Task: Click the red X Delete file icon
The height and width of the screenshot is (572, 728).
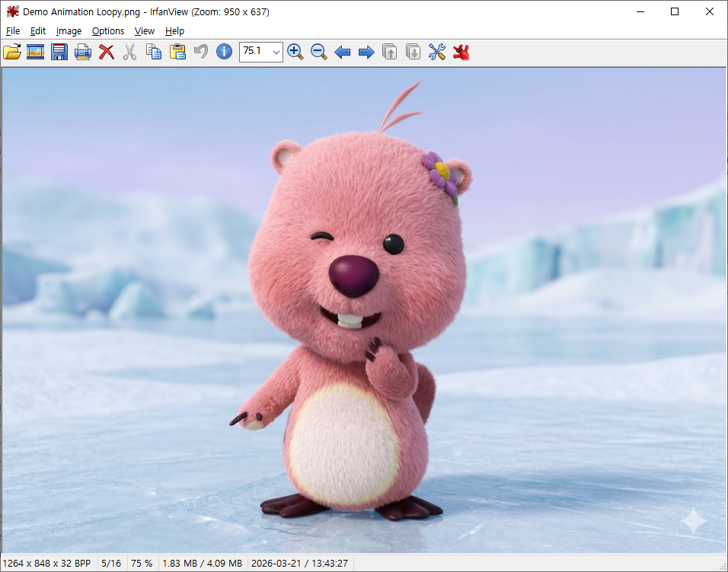Action: pos(107,52)
